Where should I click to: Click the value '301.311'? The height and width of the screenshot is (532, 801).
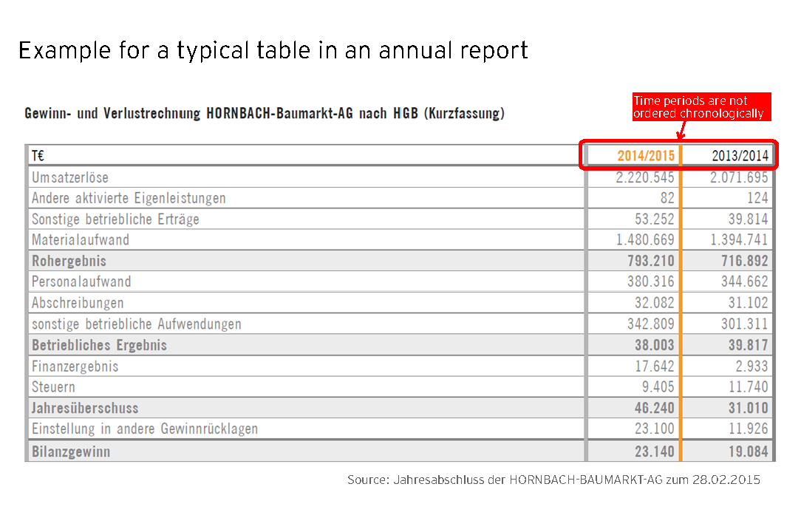click(745, 324)
